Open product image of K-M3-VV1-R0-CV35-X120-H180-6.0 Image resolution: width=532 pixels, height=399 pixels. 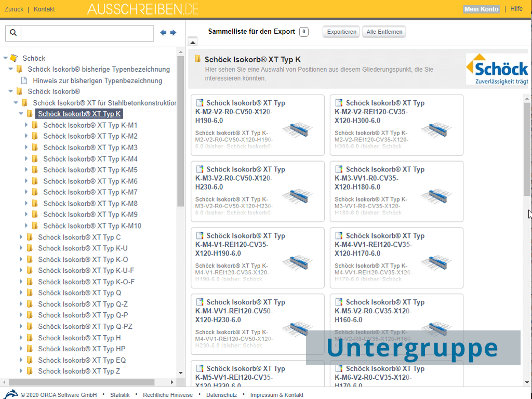[x=436, y=196]
